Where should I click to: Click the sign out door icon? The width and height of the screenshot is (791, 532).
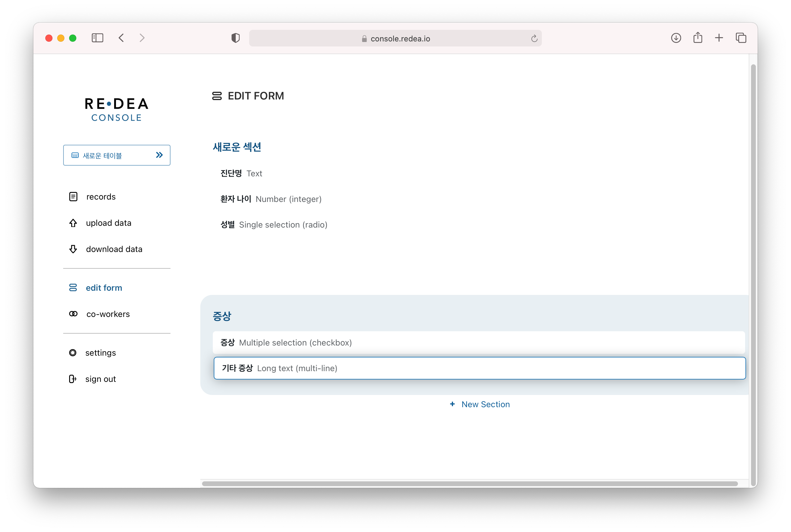pos(72,379)
